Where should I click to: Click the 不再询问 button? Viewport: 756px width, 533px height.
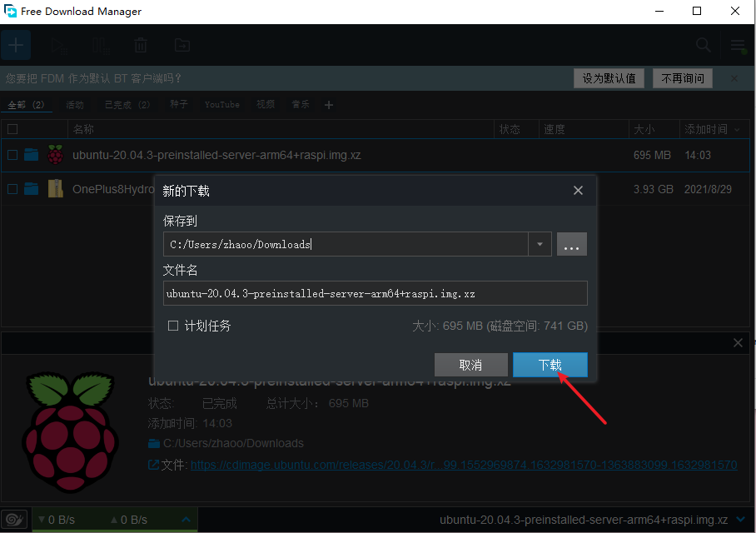point(683,78)
